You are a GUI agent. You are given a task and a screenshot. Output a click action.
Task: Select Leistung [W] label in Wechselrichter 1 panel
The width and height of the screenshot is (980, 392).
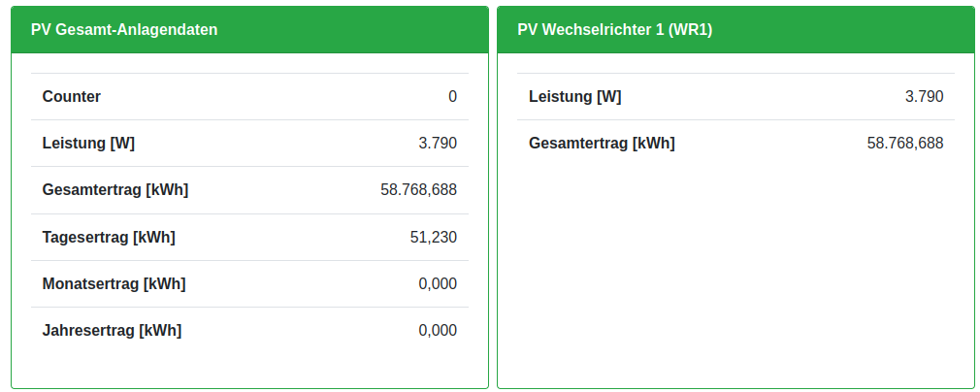[x=574, y=97]
